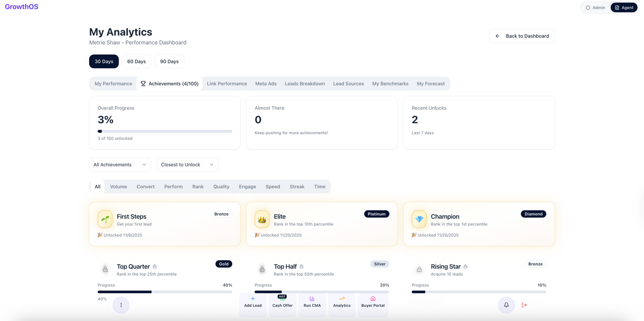
Task: Switch to Admin mode
Action: [x=595, y=8]
